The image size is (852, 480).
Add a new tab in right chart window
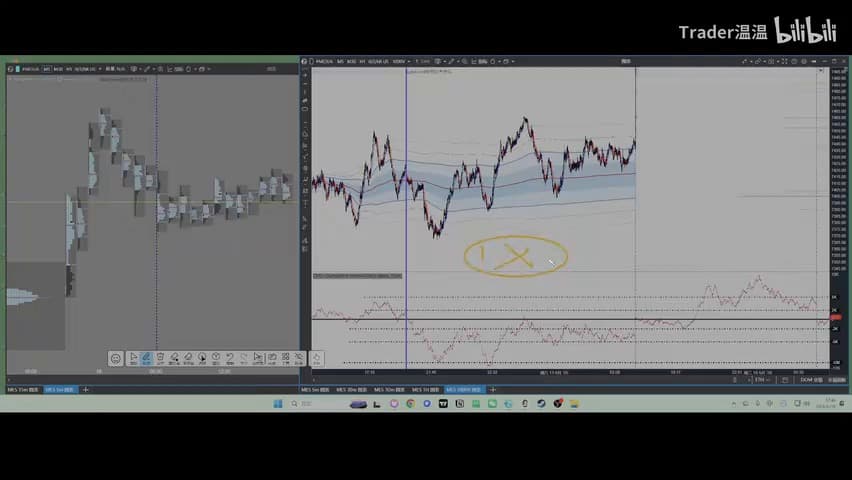point(493,390)
